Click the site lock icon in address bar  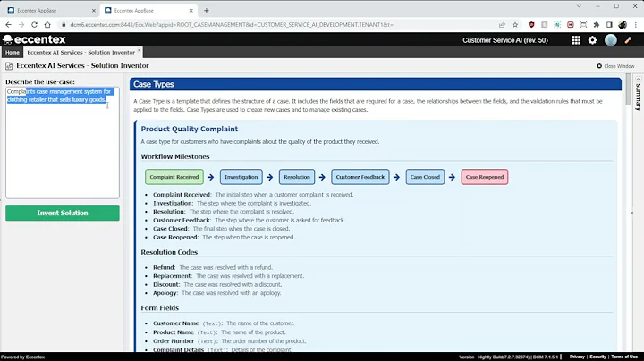(64, 25)
